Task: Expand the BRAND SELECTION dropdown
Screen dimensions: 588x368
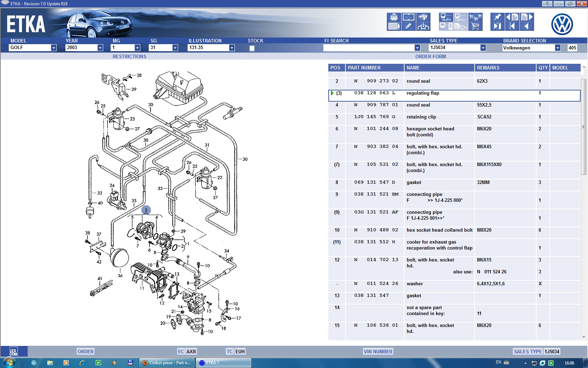Action: [558, 48]
